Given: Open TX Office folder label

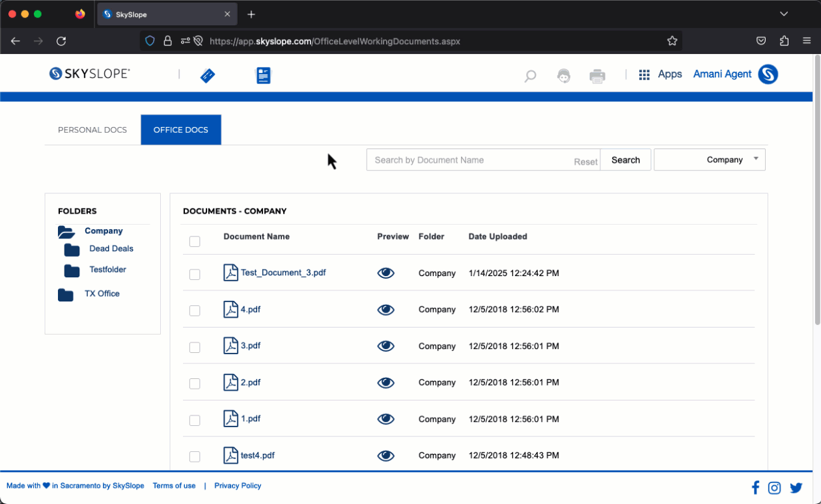Looking at the screenshot, I should pos(102,294).
